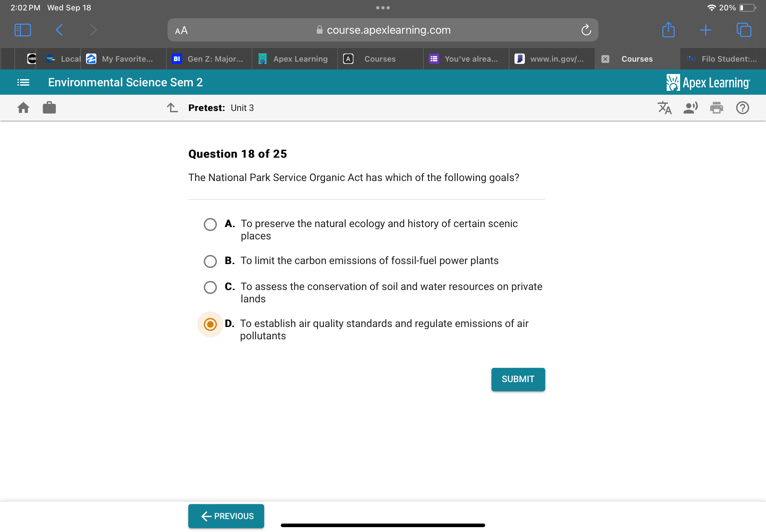The width and height of the screenshot is (766, 532).
Task: Click the SUBMIT button
Action: click(517, 379)
